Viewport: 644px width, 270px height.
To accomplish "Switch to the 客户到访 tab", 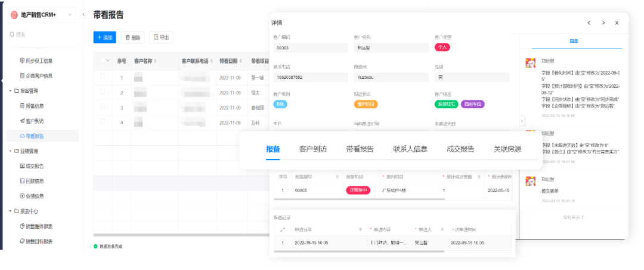I will [x=313, y=149].
